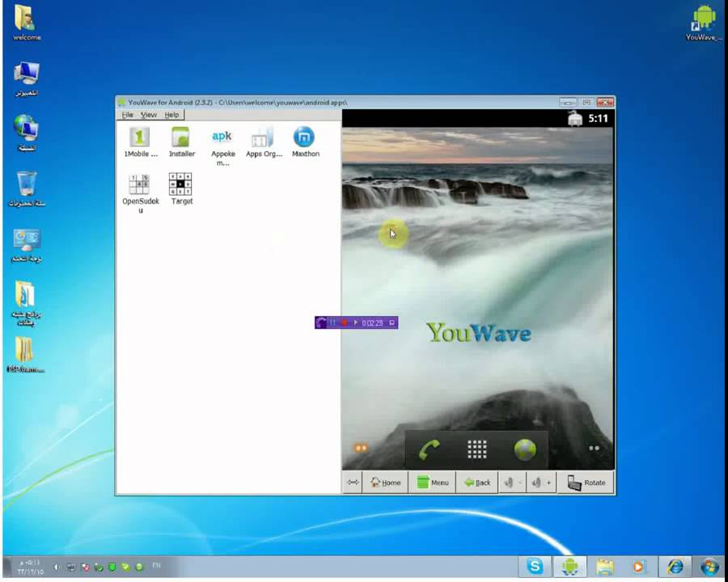Click the YouWave Android taskbar icon
Screen dimensions: 728x582
569,566
